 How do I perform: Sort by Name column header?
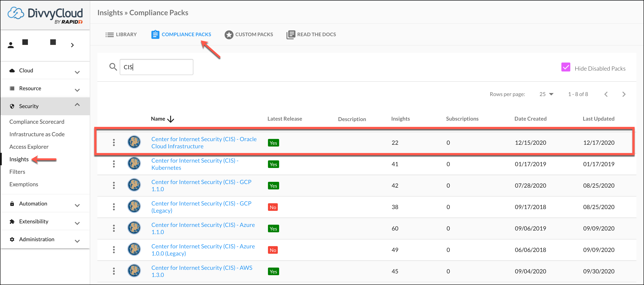pyautogui.click(x=162, y=119)
